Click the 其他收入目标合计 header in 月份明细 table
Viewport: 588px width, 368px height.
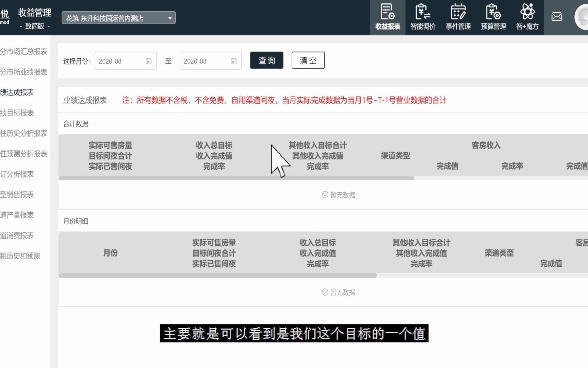[421, 243]
